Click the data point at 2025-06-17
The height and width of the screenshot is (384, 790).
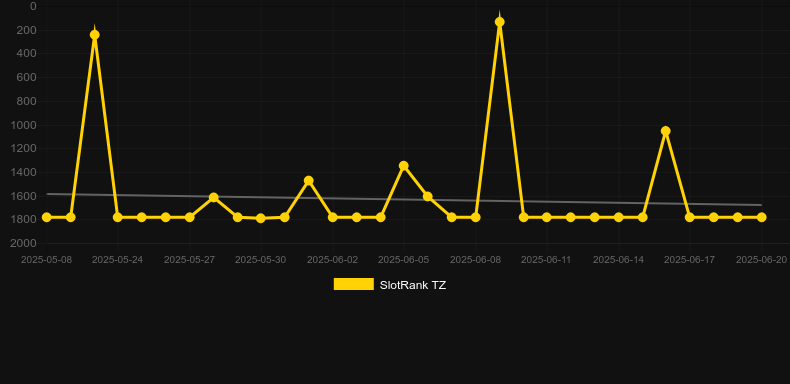click(690, 217)
